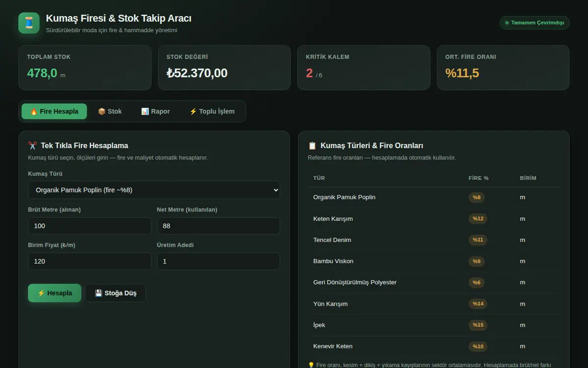Click the %6 fire rate badge
The height and width of the screenshot is (368, 588).
tap(476, 282)
